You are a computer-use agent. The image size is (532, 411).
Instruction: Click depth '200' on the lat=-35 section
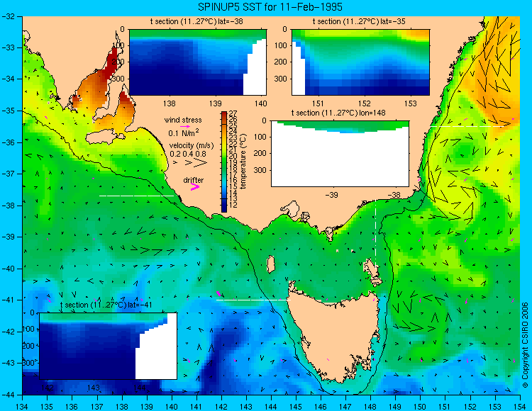click(280, 62)
